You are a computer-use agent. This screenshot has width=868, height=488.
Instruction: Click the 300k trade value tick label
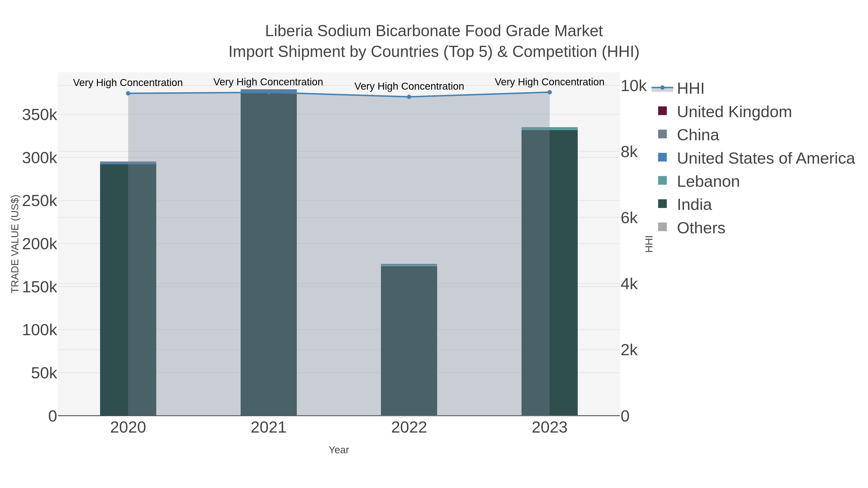(x=40, y=158)
